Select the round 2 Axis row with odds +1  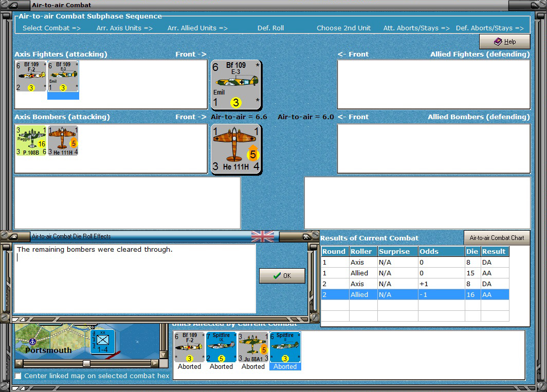point(415,284)
